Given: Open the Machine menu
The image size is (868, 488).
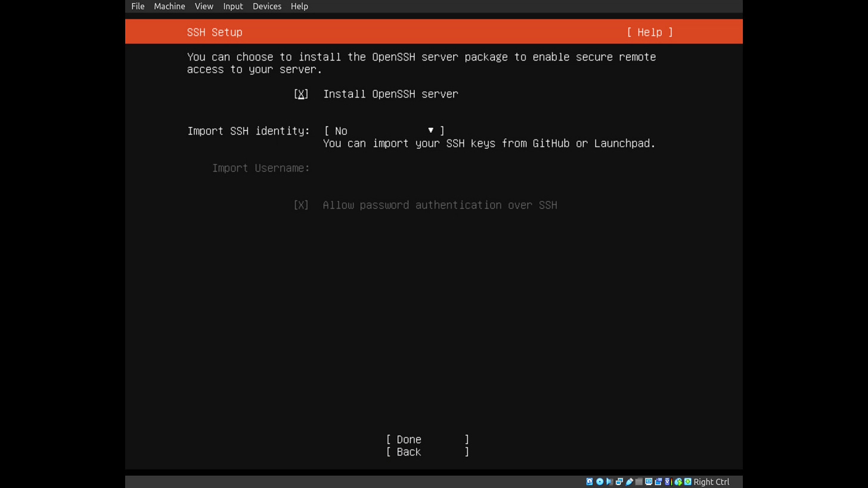Looking at the screenshot, I should 169,6.
